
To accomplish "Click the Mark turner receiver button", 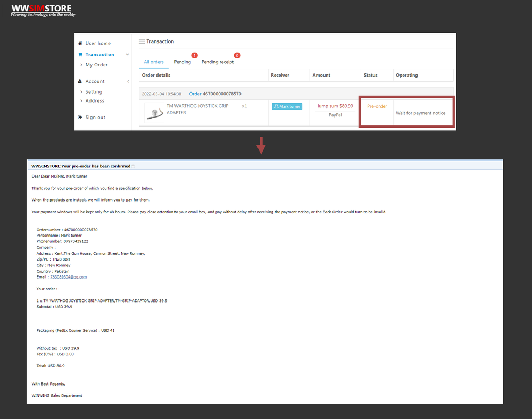I will tap(287, 106).
